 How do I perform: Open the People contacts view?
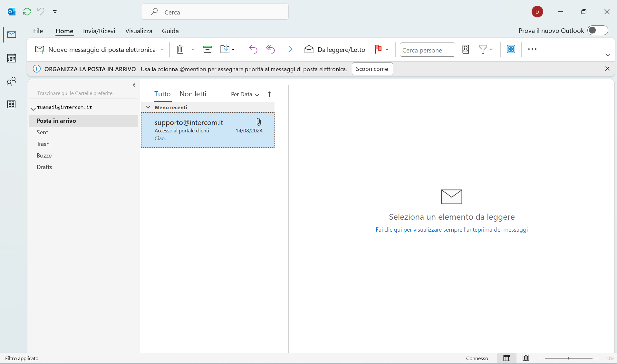12,81
